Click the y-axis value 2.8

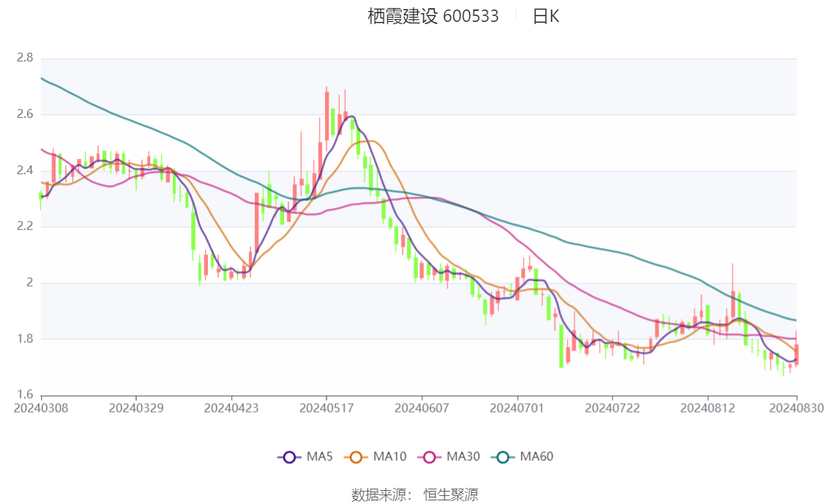pos(25,58)
